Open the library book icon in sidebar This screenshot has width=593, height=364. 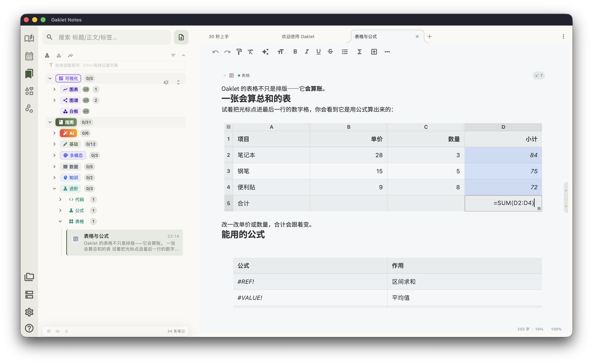[29, 38]
